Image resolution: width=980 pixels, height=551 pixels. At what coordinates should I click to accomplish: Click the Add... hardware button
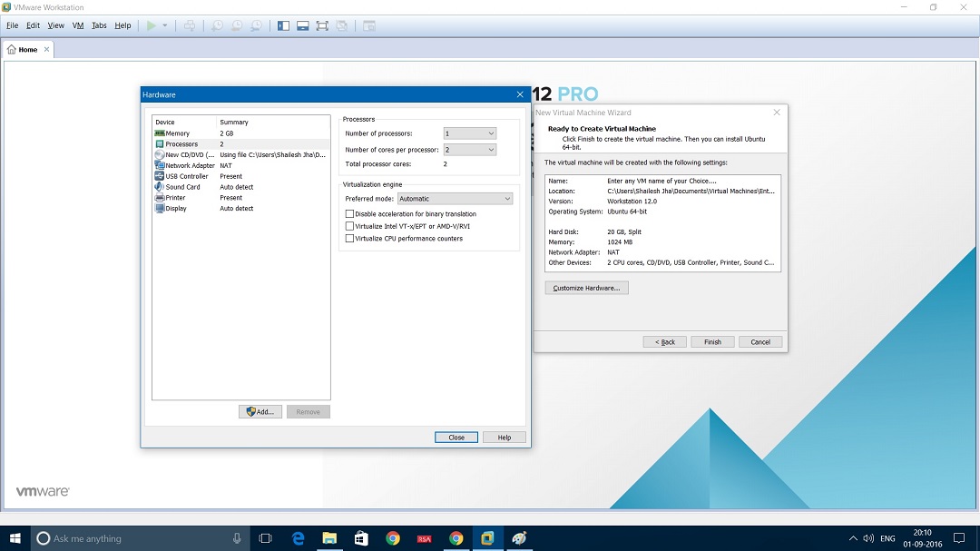click(x=260, y=411)
